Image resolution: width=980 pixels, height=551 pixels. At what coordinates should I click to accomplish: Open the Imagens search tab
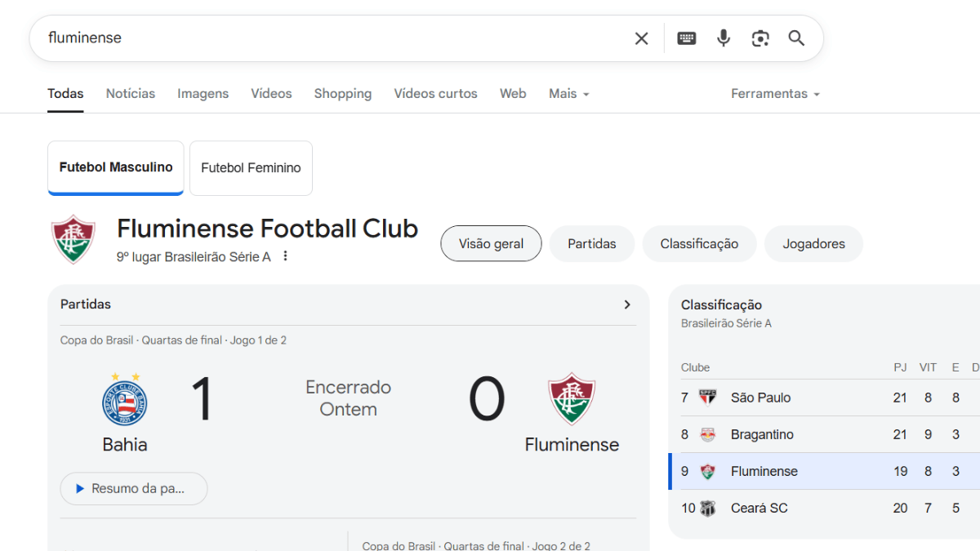coord(203,94)
